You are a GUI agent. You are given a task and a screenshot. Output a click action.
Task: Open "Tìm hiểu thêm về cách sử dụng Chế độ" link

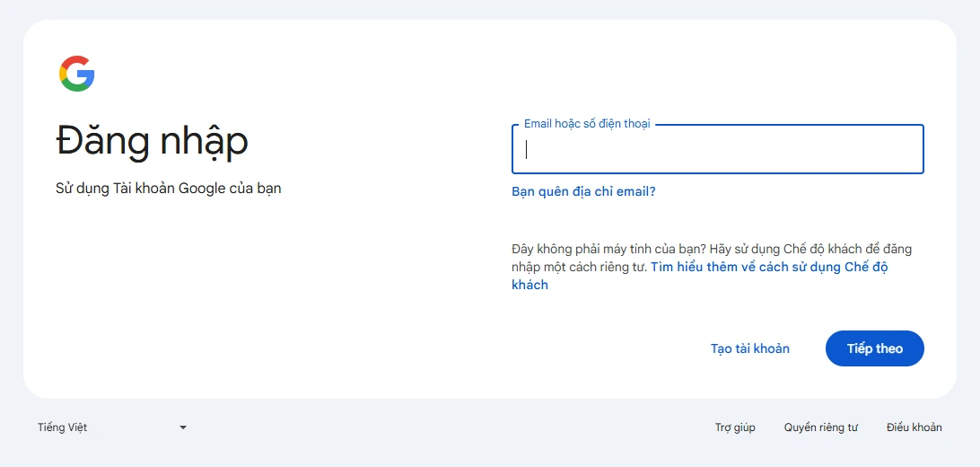point(769,267)
